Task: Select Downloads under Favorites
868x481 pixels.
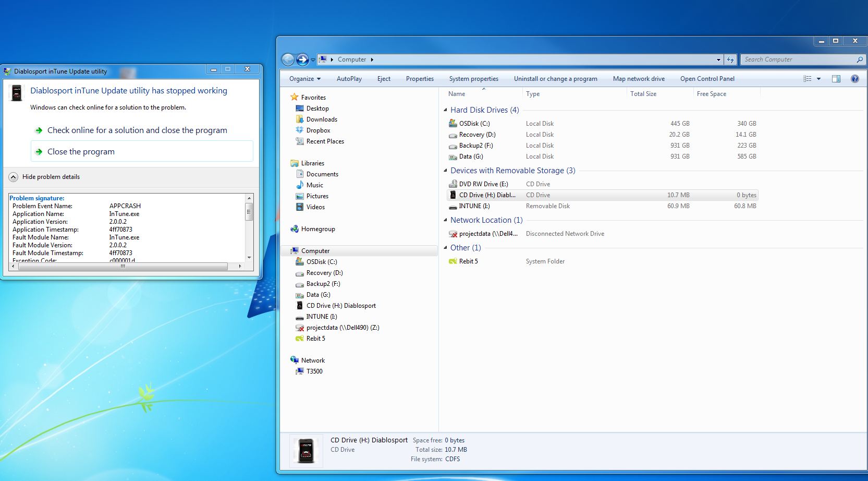Action: (x=322, y=119)
